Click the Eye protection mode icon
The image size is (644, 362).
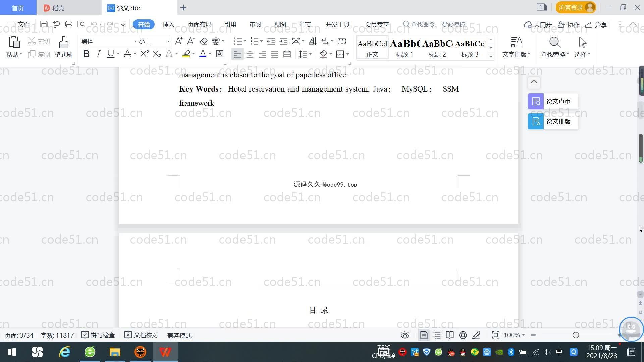click(405, 335)
